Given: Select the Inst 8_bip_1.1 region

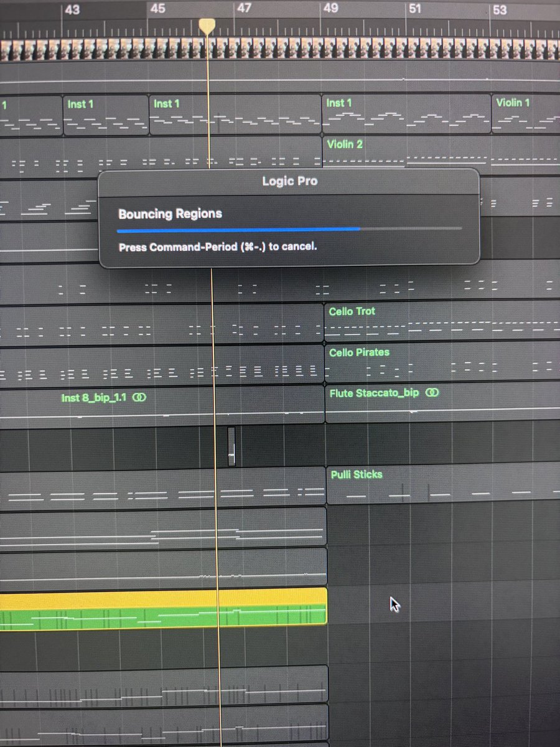Looking at the screenshot, I should click(x=162, y=408).
